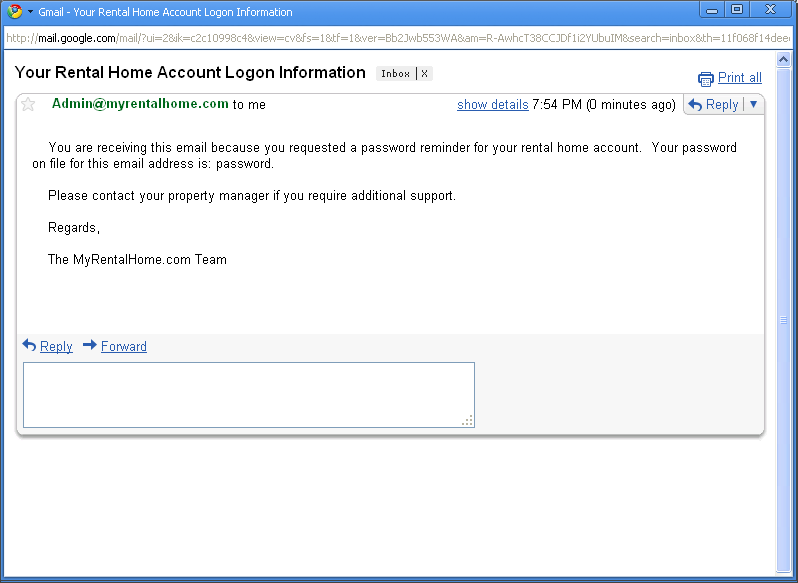Click the forward arrow icon
The width and height of the screenshot is (798, 583).
90,345
